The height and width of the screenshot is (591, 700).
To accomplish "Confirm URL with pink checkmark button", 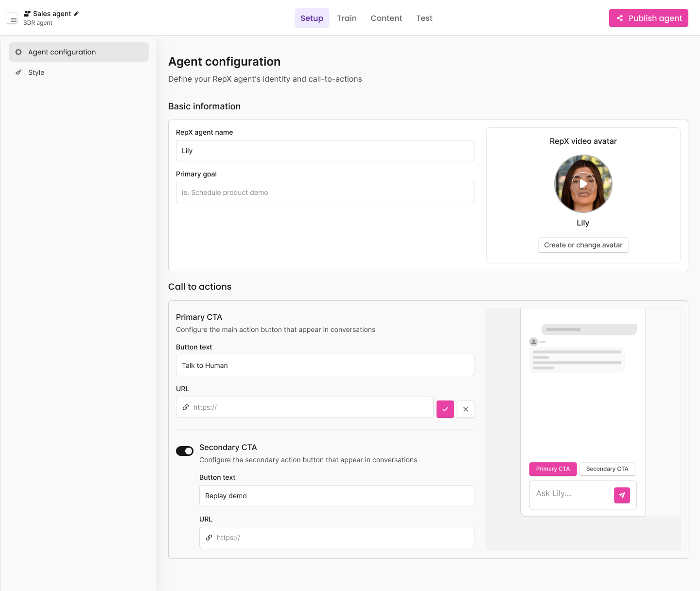I will 445,409.
